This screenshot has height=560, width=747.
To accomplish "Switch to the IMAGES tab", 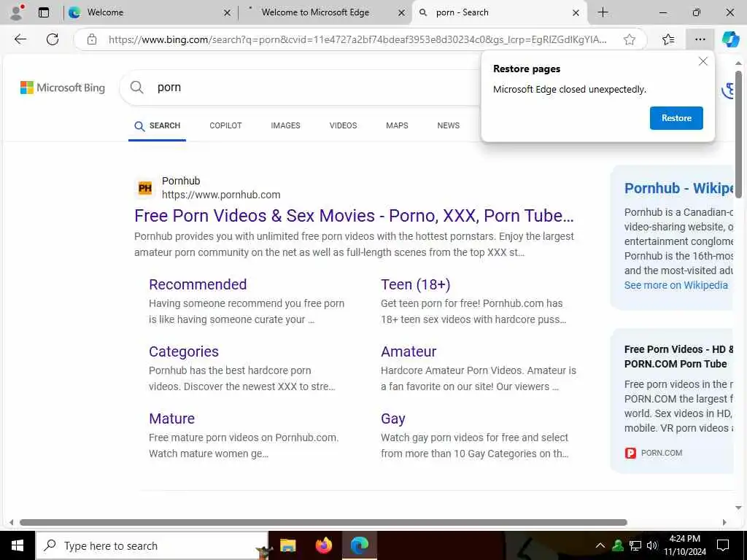I will [x=285, y=125].
